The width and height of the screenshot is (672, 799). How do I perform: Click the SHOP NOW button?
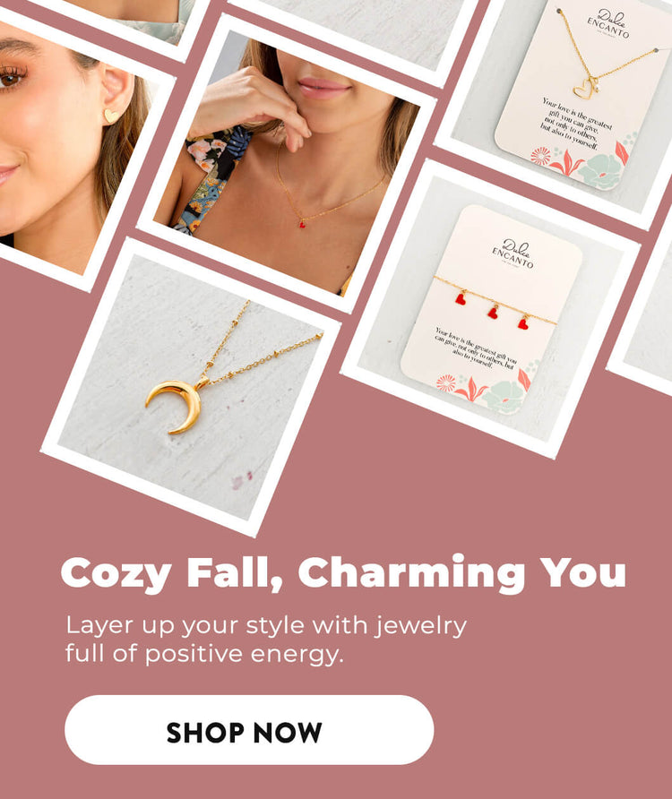[x=249, y=729]
